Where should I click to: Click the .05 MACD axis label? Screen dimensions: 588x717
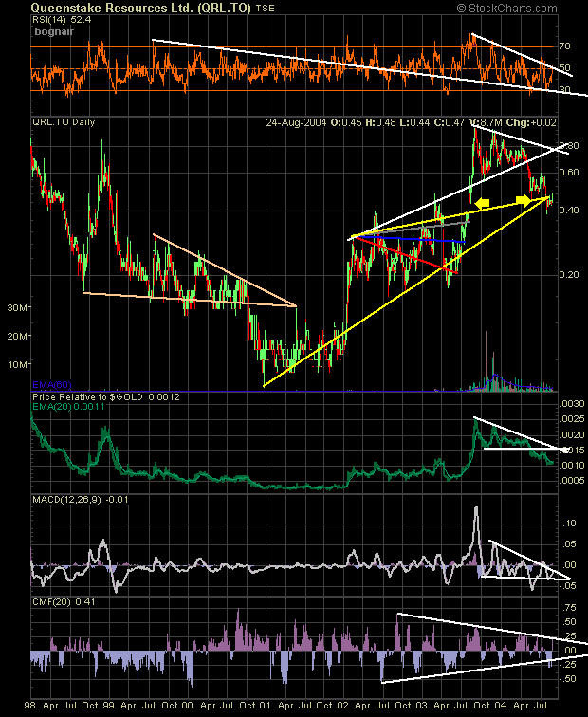[571, 544]
